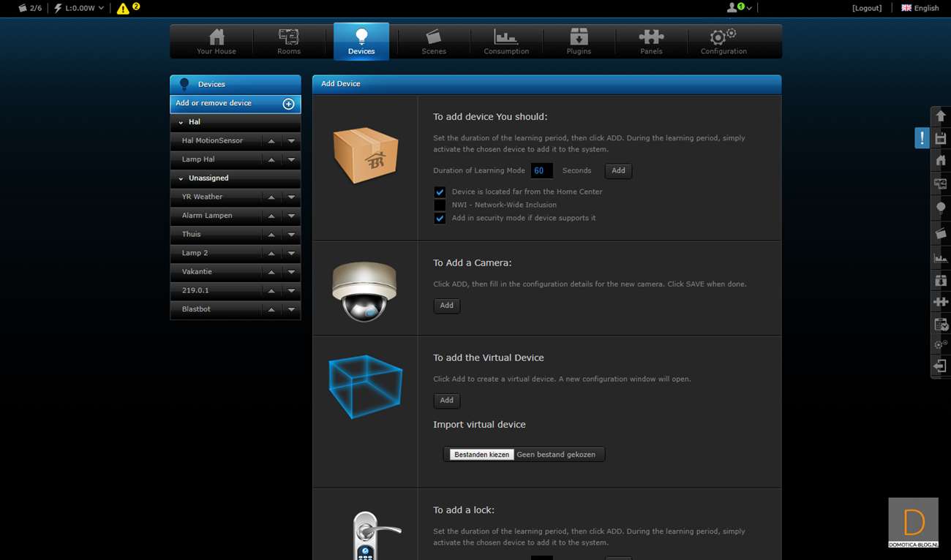
Task: Click the blue exclamation alert badge
Action: (x=922, y=138)
